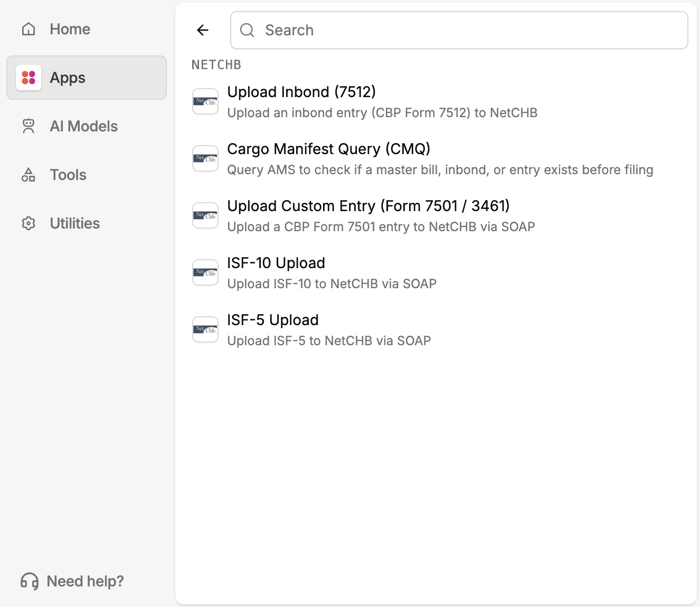The width and height of the screenshot is (700, 607).
Task: Click the Home house icon
Action: (29, 29)
